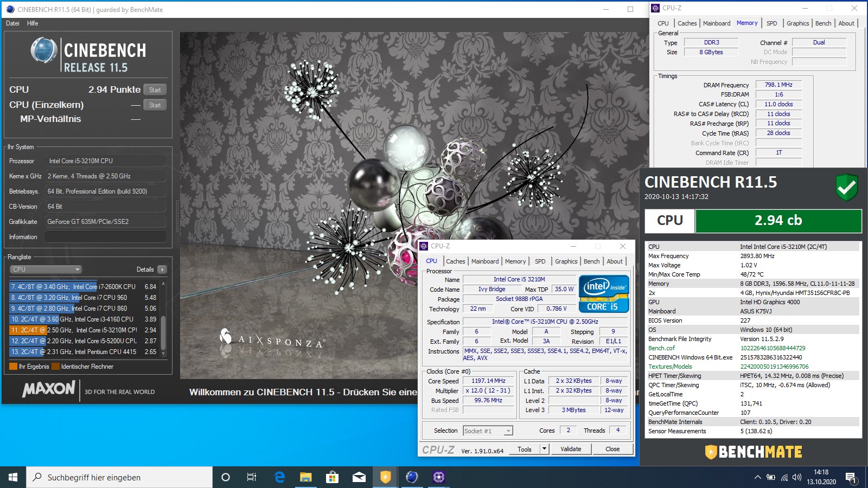The width and height of the screenshot is (868, 488).
Task: Open the Hilfe menu in Cinebench
Action: coord(33,23)
